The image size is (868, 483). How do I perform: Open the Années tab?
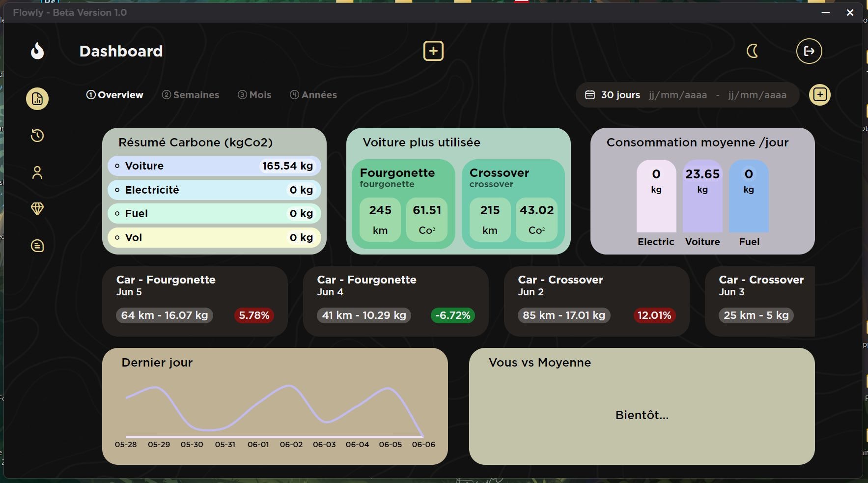313,95
